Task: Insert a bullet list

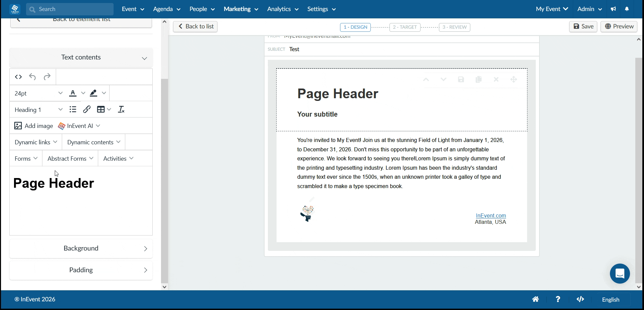Action: point(73,109)
